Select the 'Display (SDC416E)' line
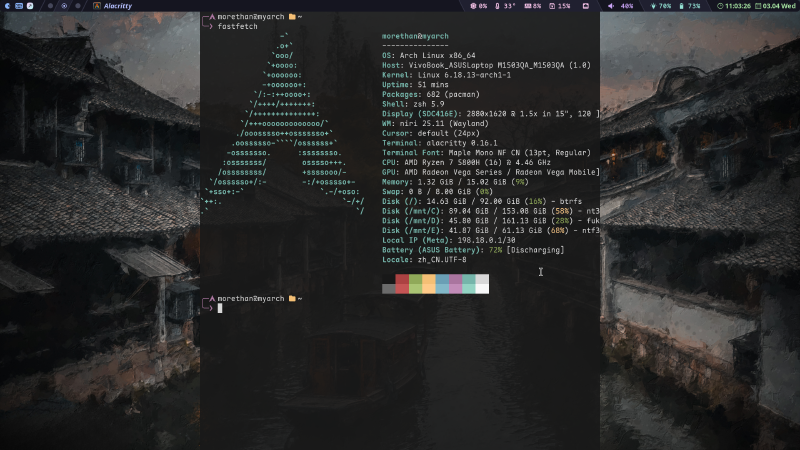 tap(491, 113)
